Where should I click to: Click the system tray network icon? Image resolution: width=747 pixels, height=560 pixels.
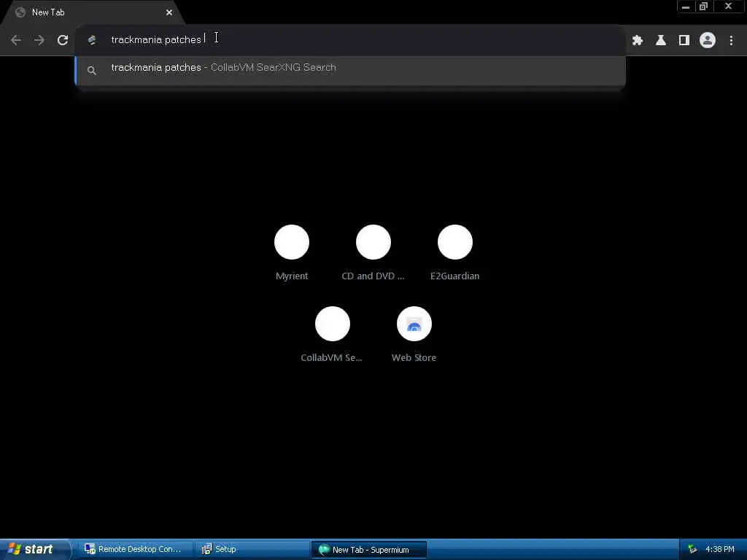pos(693,549)
